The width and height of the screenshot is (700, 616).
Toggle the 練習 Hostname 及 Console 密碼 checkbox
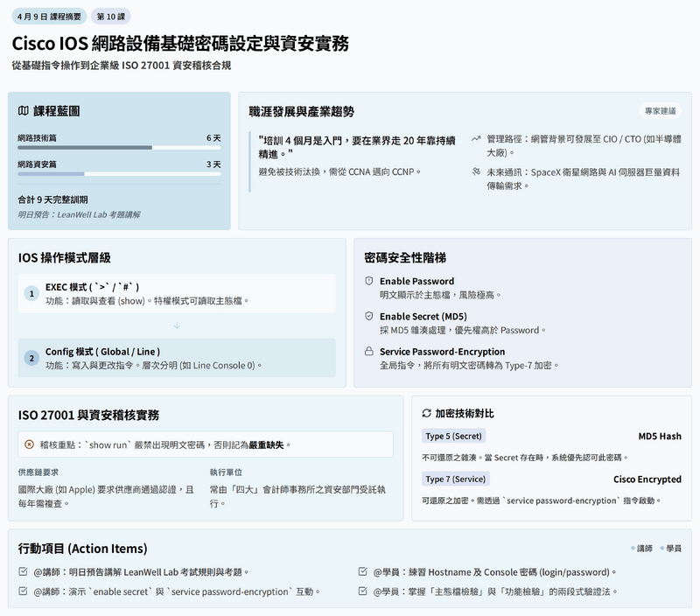(362, 571)
